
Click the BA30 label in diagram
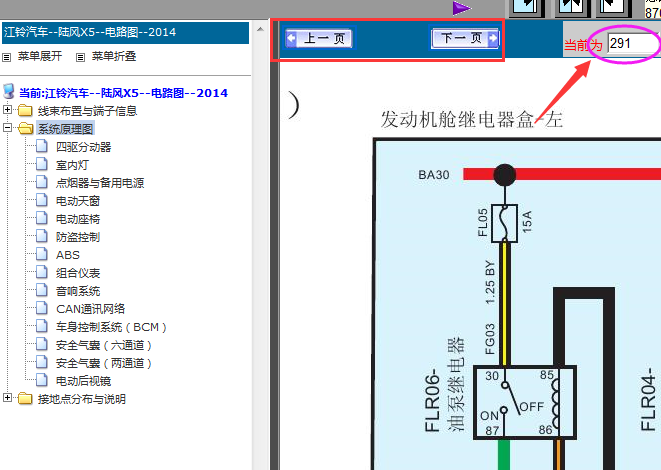coord(434,175)
